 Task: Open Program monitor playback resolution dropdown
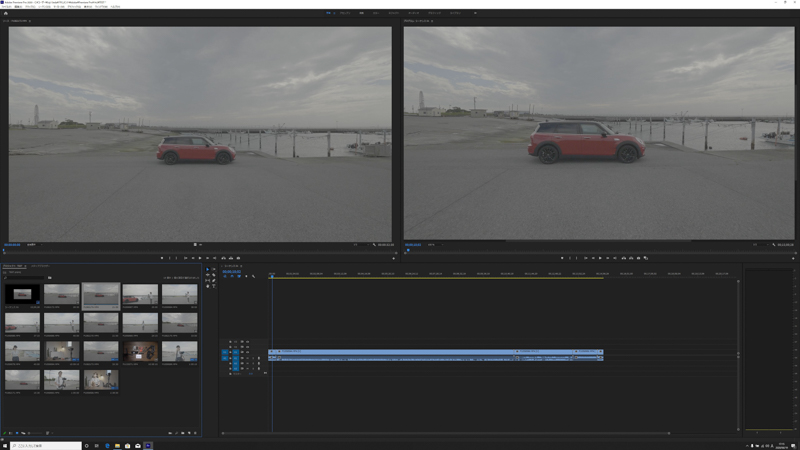(759, 245)
